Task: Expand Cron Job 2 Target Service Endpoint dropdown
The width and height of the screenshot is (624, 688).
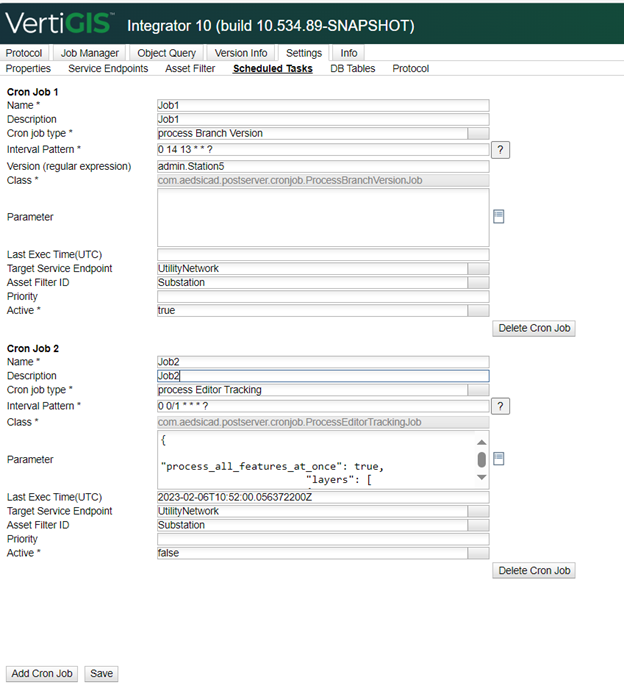Action: [x=478, y=511]
